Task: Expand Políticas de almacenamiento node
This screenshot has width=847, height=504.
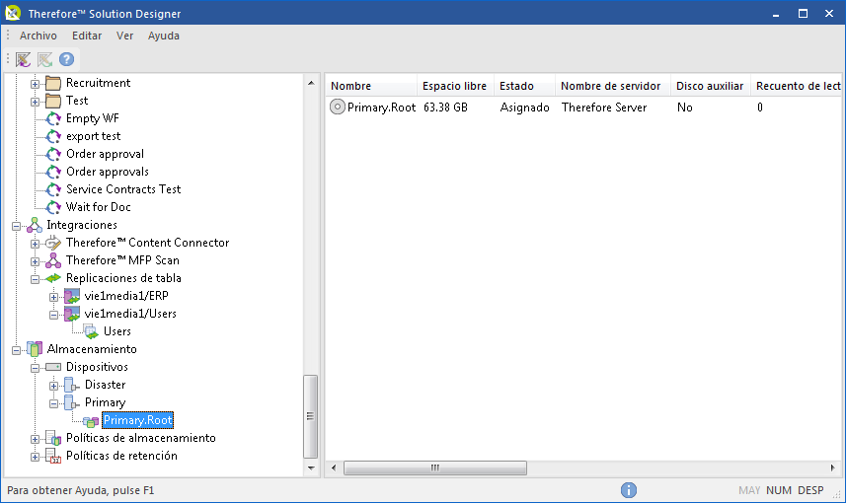Action: (x=35, y=439)
